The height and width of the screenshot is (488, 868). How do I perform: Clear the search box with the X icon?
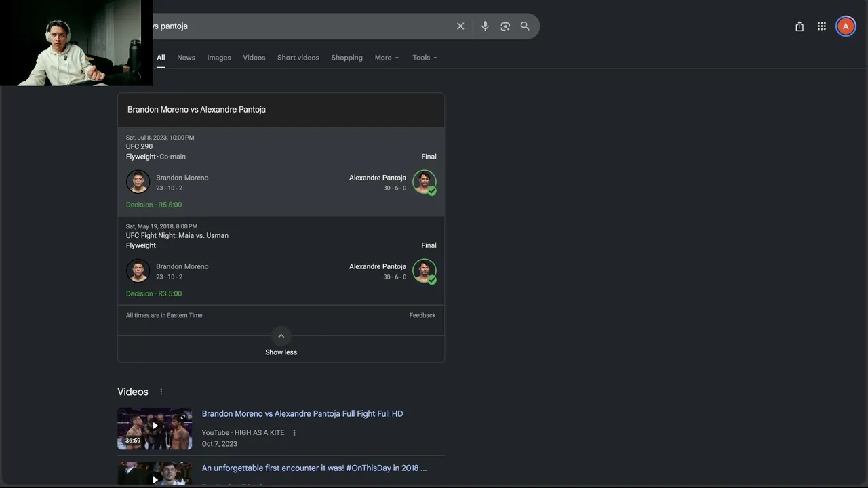click(460, 26)
